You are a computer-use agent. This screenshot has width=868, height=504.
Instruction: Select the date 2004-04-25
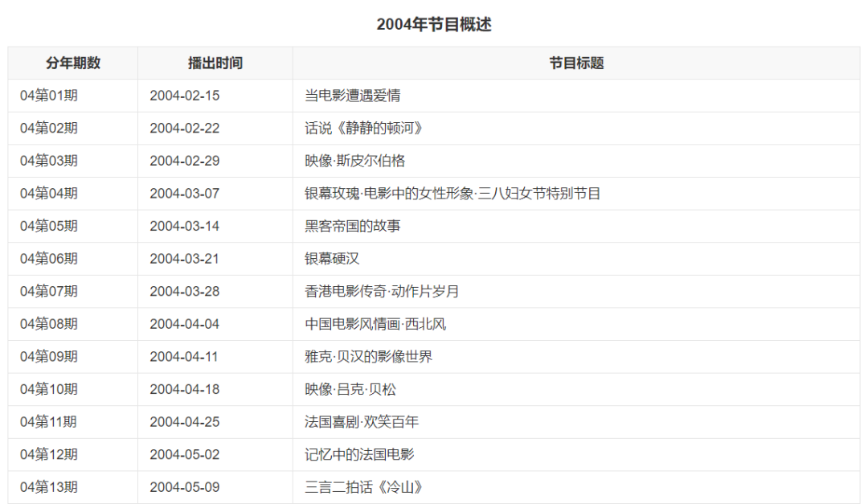pos(184,422)
